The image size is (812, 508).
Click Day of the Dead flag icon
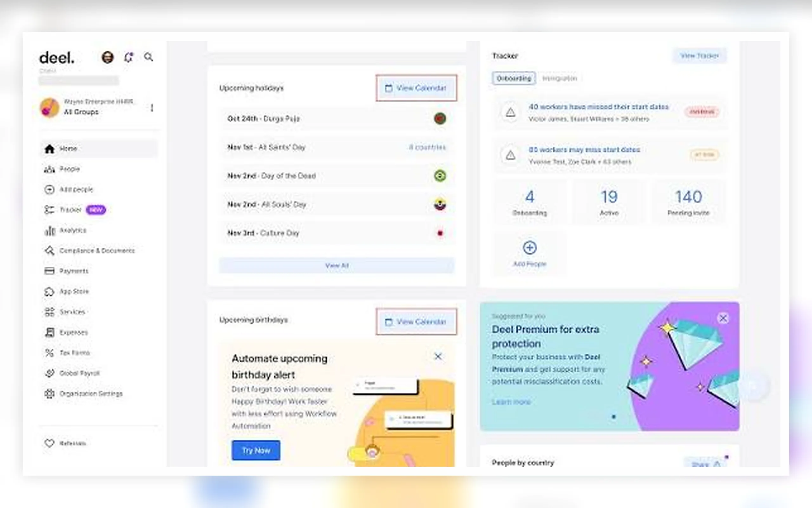coord(440,176)
